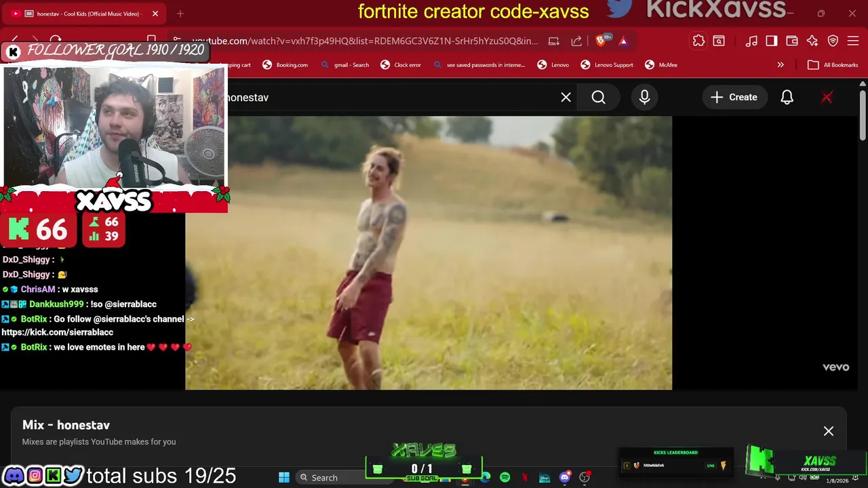Dismiss the Mix - honestav panel

pyautogui.click(x=829, y=431)
